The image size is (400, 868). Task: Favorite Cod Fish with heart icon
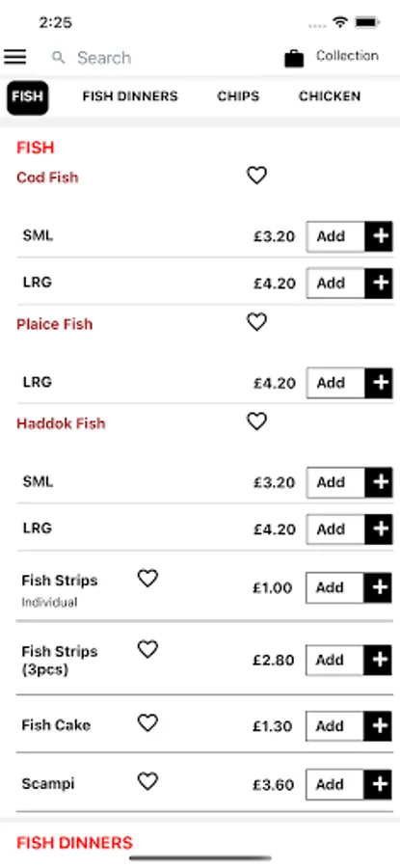[256, 176]
